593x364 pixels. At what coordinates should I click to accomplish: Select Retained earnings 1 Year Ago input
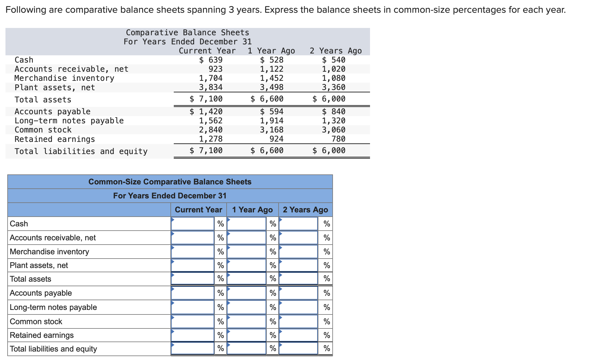pos(246,335)
